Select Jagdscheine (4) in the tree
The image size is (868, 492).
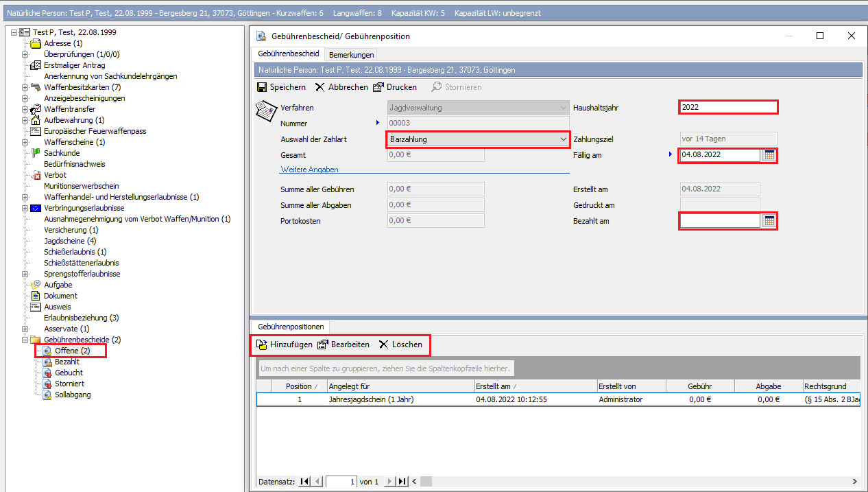click(70, 241)
